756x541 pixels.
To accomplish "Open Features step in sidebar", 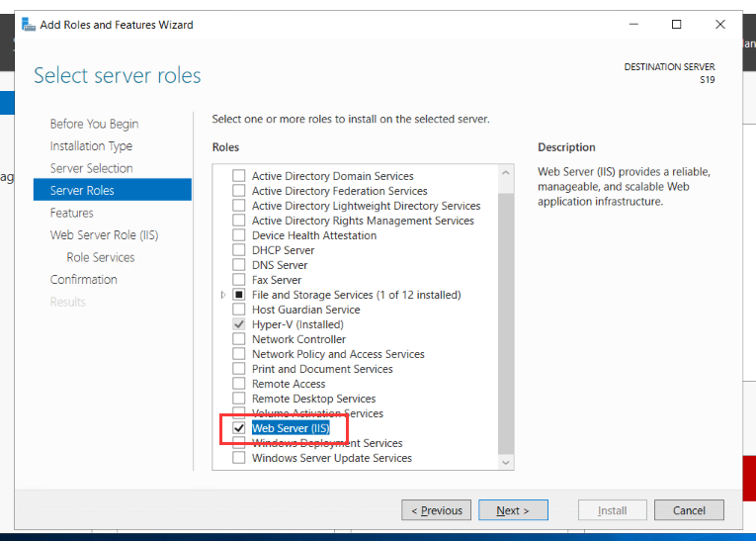I will point(72,213).
